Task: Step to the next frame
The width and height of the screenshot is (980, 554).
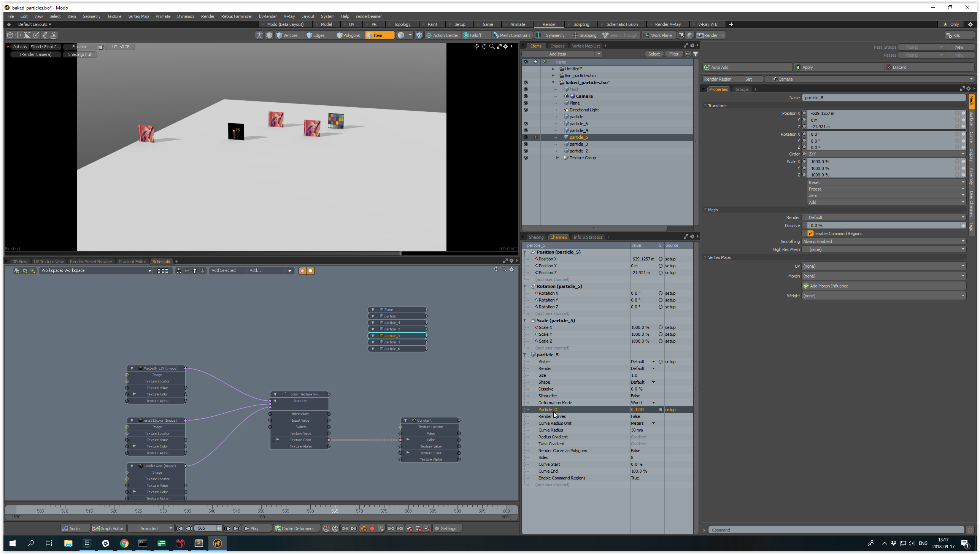Action: (227, 528)
